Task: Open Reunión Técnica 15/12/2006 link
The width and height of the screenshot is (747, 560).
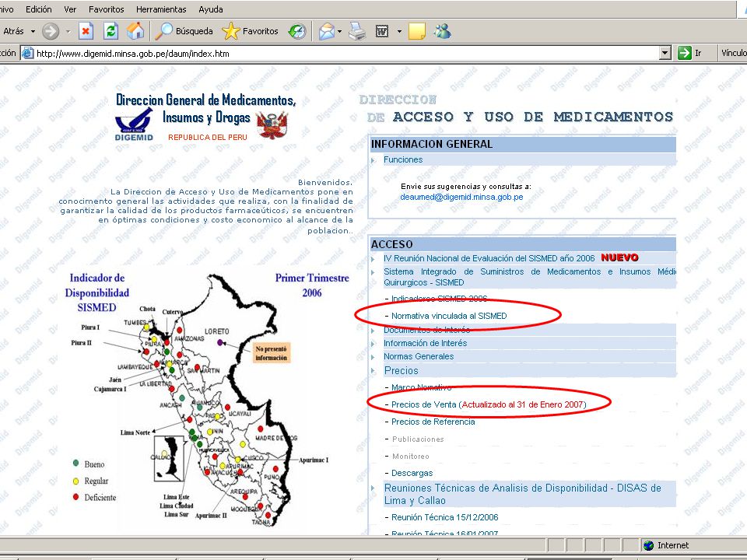Action: point(444,517)
